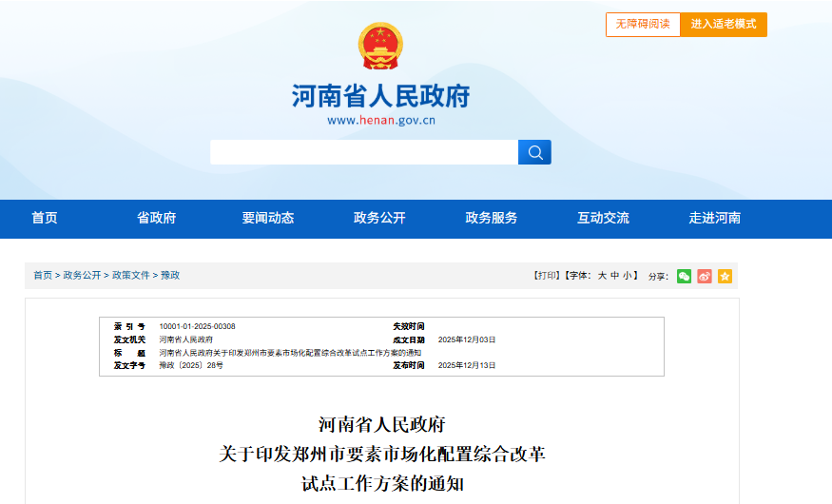Viewport: 832px width, 504px height.
Task: Select 政务服务 in navigation bar
Action: (492, 218)
